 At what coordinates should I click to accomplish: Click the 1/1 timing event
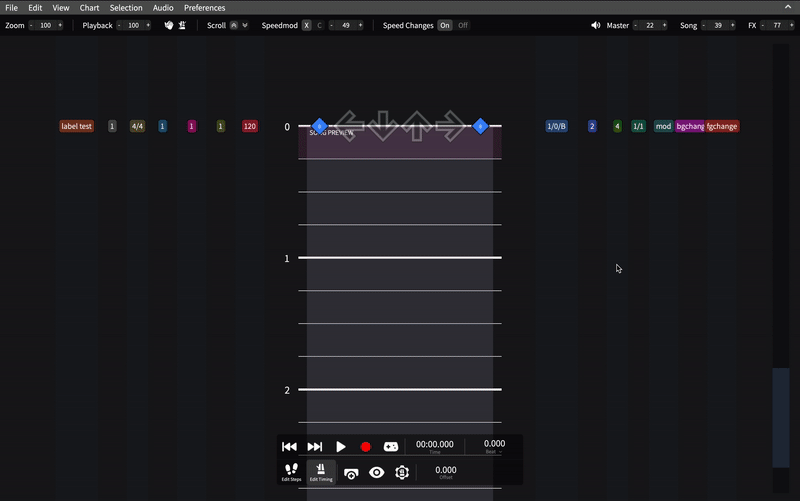[x=638, y=126]
